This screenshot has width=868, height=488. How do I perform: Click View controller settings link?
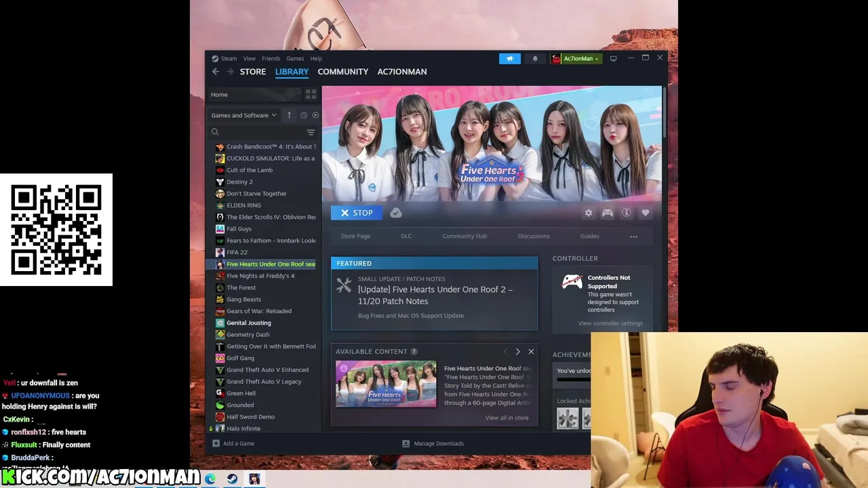(610, 323)
